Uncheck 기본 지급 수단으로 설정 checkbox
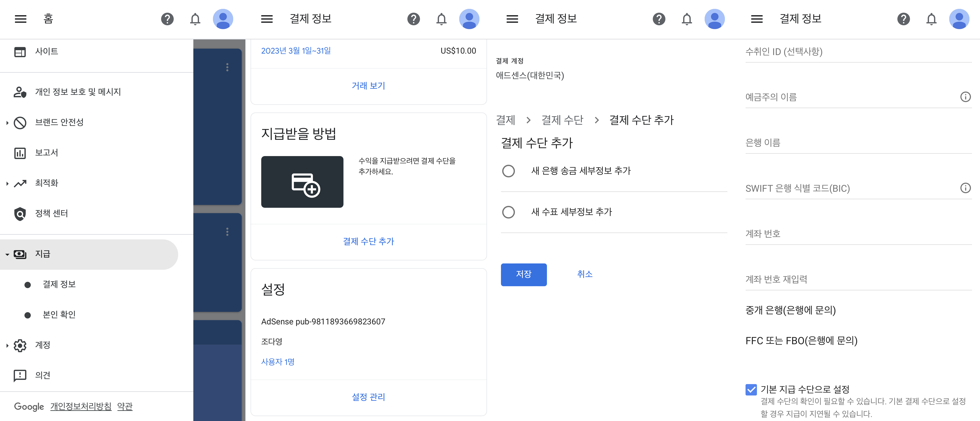Viewport: 980px width, 421px height. (751, 389)
